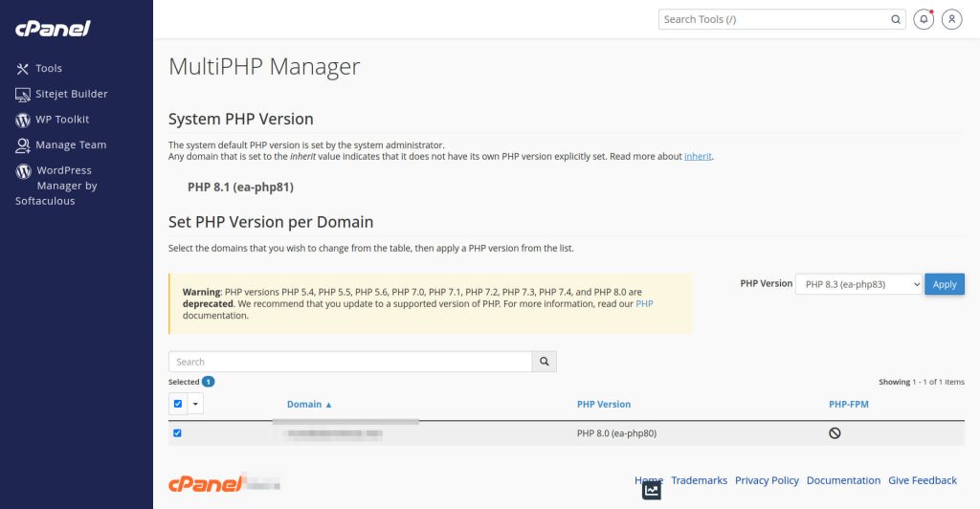Sort table by Domain column
980x509 pixels.
pos(309,404)
